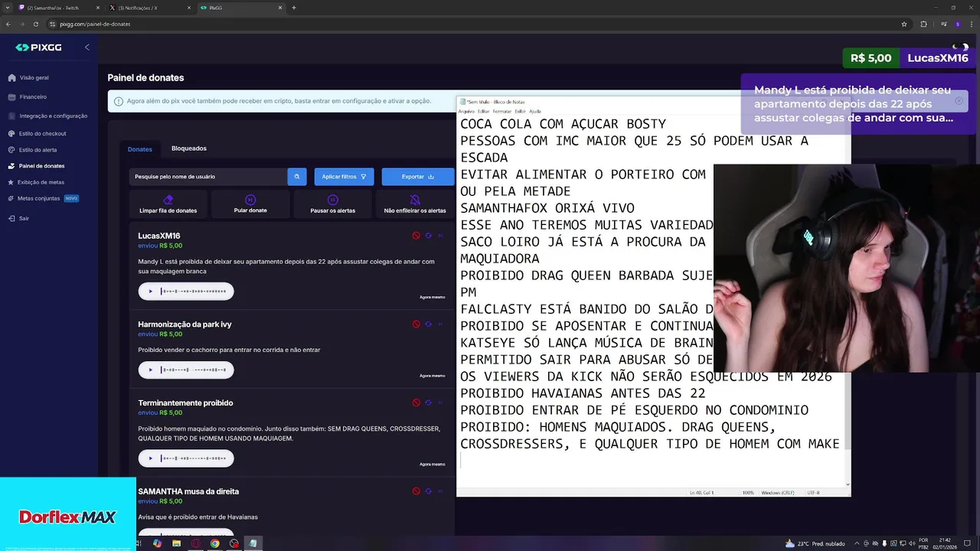Open a new browser tab
Viewport: 980px width, 551px height.
[294, 8]
